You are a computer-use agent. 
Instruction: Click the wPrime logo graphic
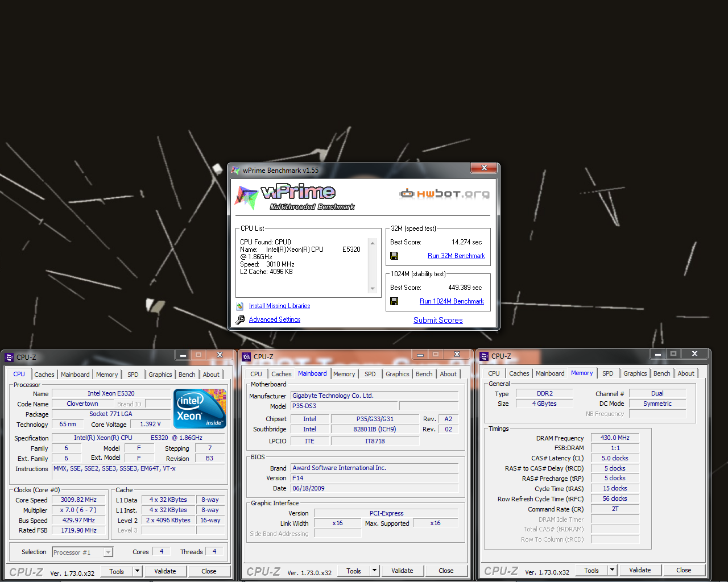pyautogui.click(x=295, y=197)
